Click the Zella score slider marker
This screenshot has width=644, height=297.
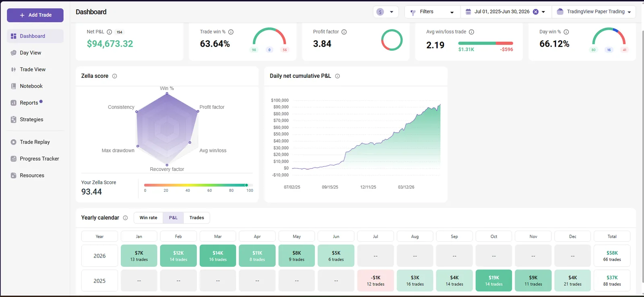[246, 185]
